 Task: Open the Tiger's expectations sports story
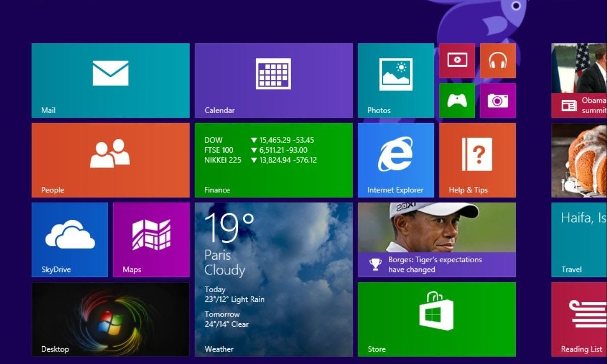click(436, 240)
